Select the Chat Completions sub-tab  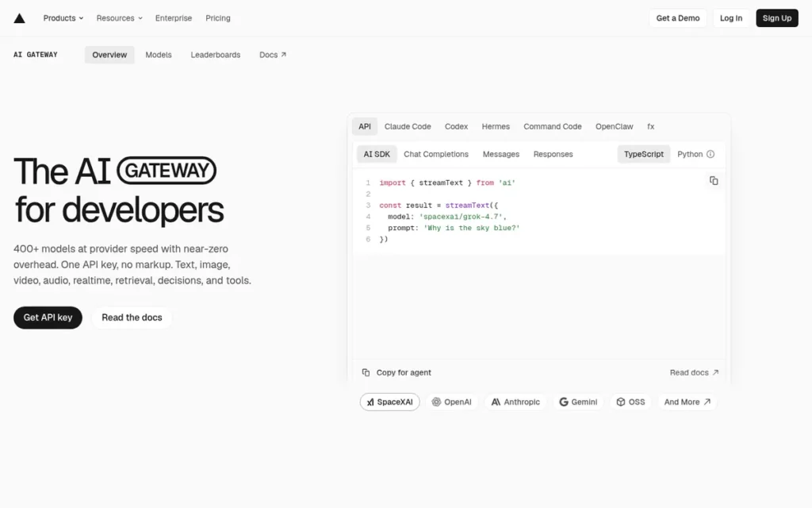coord(436,154)
